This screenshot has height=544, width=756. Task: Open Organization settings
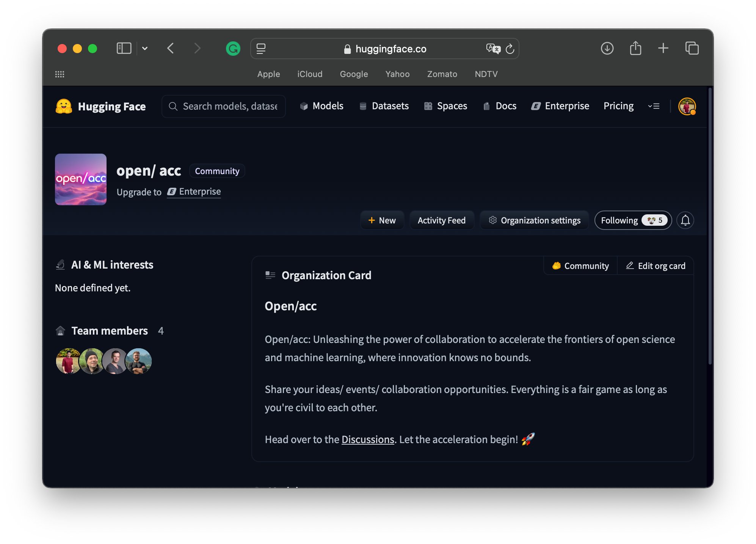point(534,220)
